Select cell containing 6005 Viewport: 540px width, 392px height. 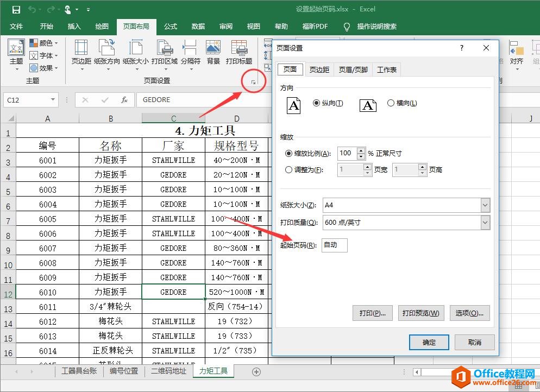pos(47,219)
